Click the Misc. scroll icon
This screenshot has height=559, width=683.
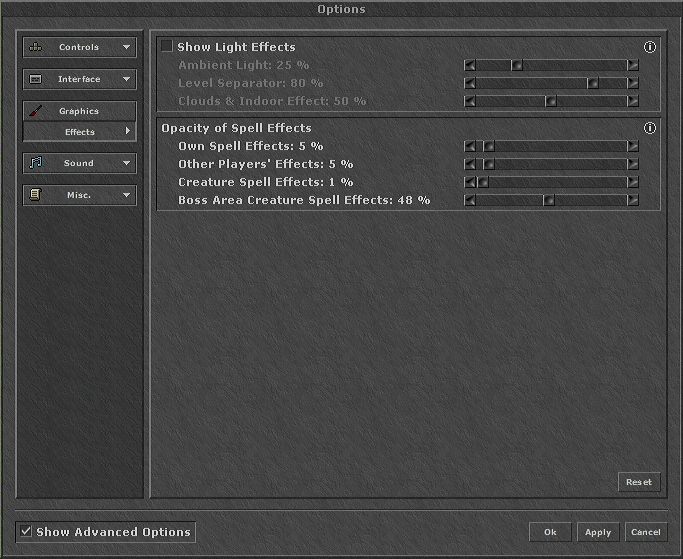(35, 195)
